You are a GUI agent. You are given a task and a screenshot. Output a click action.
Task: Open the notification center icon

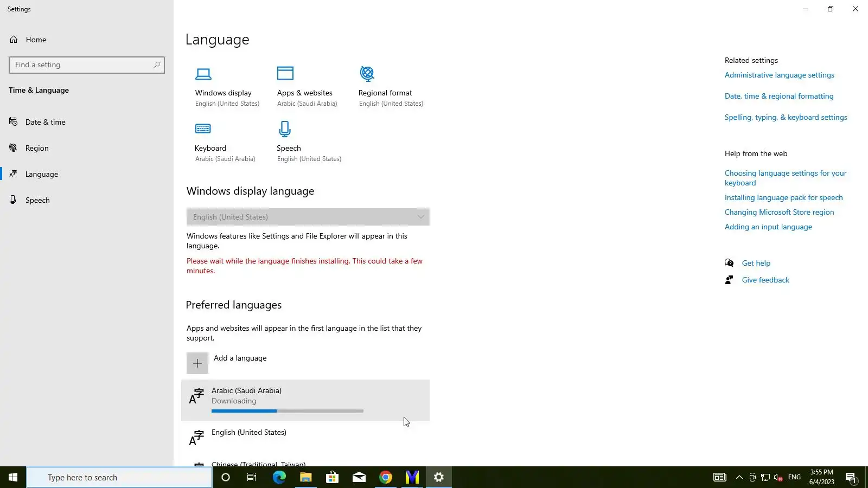tap(851, 477)
